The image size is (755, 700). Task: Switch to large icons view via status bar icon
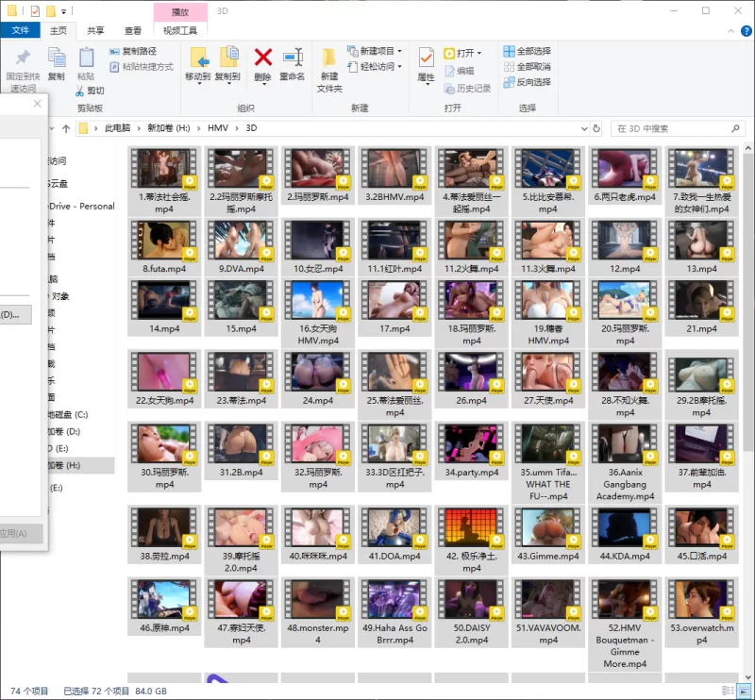click(744, 691)
